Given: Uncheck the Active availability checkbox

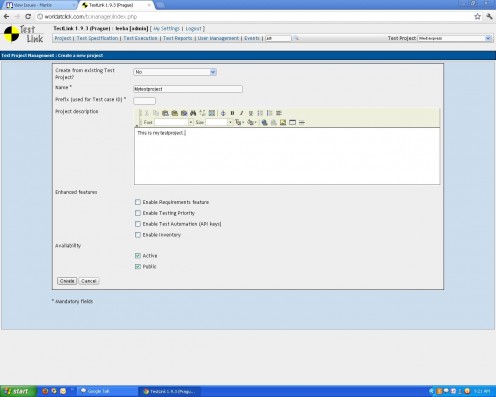Looking at the screenshot, I should [x=138, y=256].
